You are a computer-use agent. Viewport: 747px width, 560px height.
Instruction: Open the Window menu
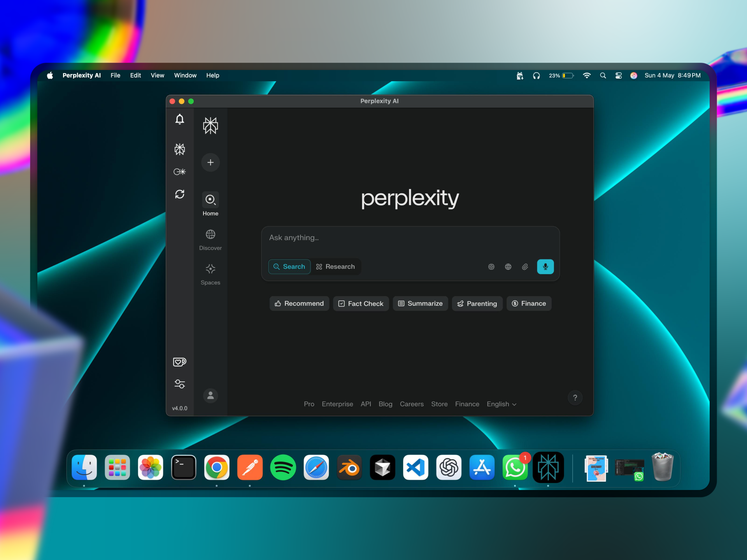(x=185, y=75)
